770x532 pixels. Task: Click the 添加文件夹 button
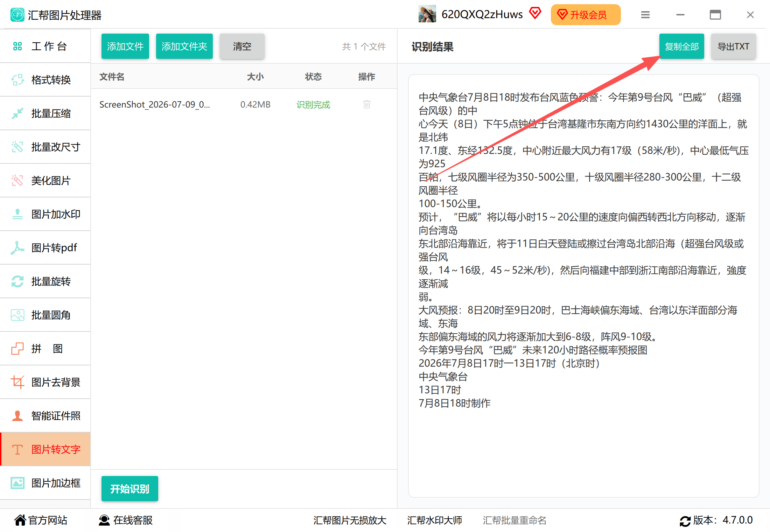point(184,46)
